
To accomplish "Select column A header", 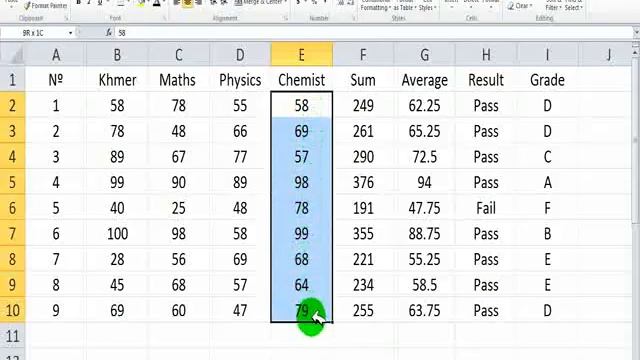I will point(56,55).
